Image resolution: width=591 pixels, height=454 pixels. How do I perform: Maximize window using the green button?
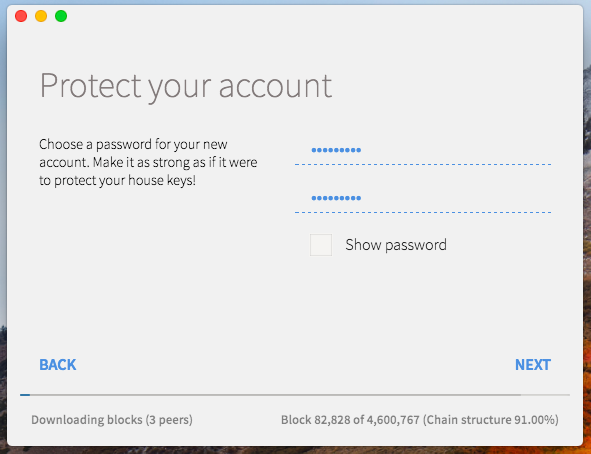pyautogui.click(x=61, y=16)
